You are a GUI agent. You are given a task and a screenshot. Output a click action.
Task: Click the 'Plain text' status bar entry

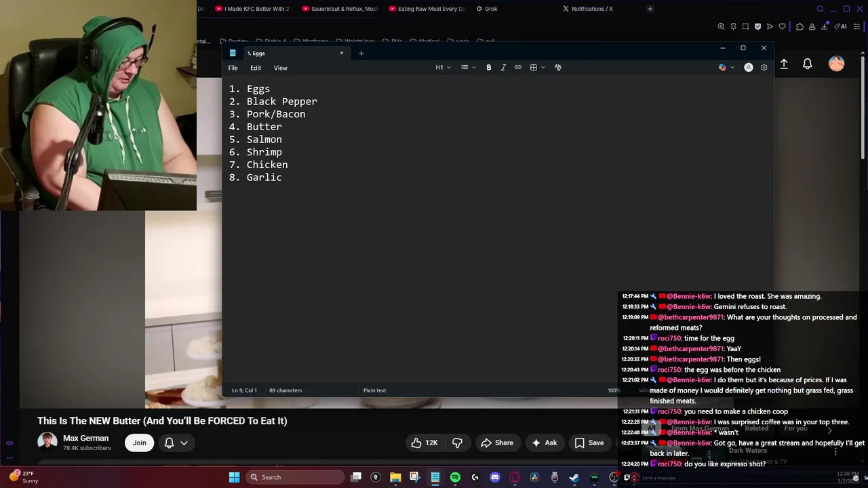374,390
